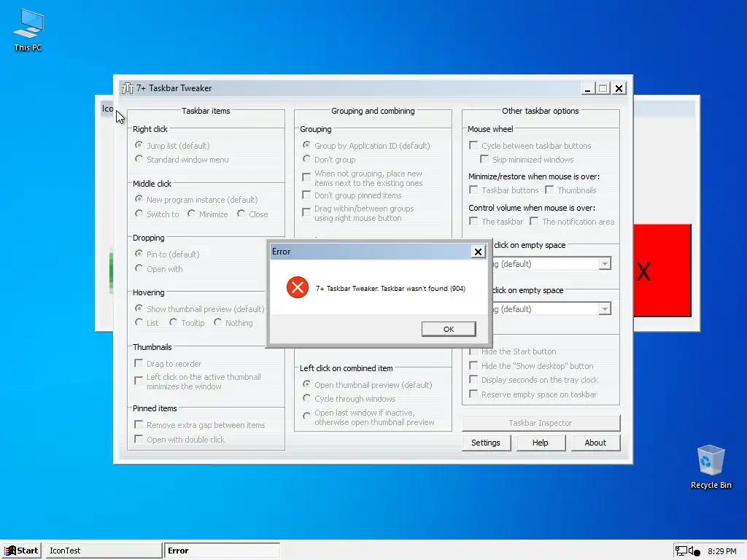Expand second click on empty space dropdown
This screenshot has width=747, height=560.
click(605, 309)
